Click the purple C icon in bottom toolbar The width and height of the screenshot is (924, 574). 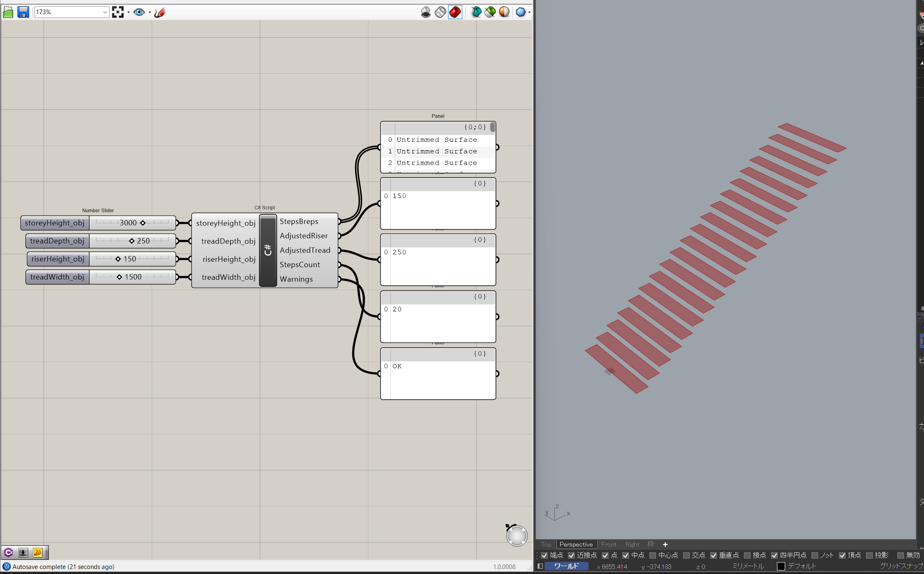point(8,553)
